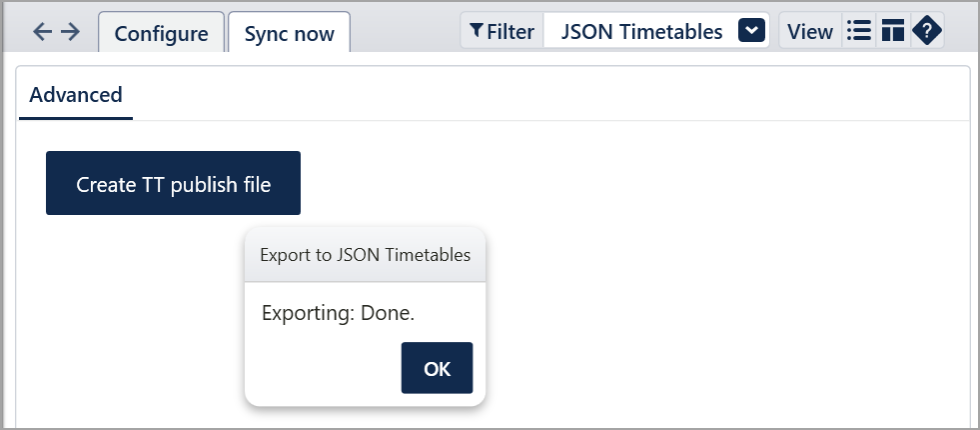Click the funnel filter icon

tap(477, 30)
